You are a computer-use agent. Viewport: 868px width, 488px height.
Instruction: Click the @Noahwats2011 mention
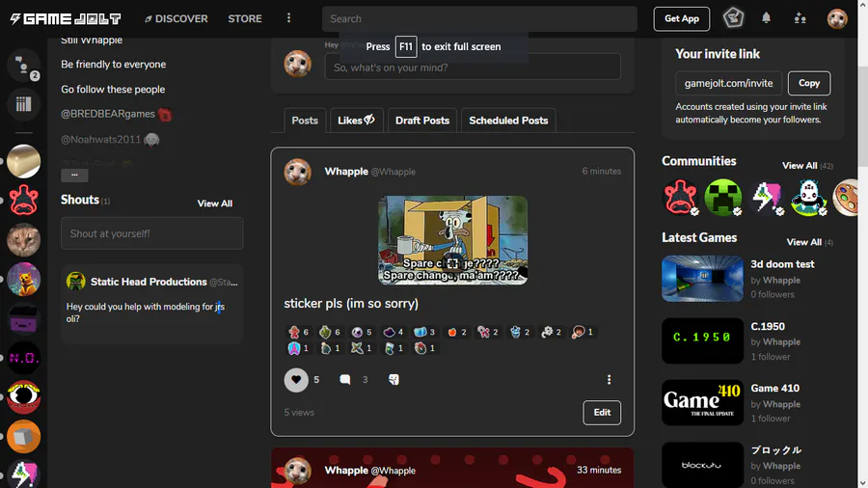point(100,140)
